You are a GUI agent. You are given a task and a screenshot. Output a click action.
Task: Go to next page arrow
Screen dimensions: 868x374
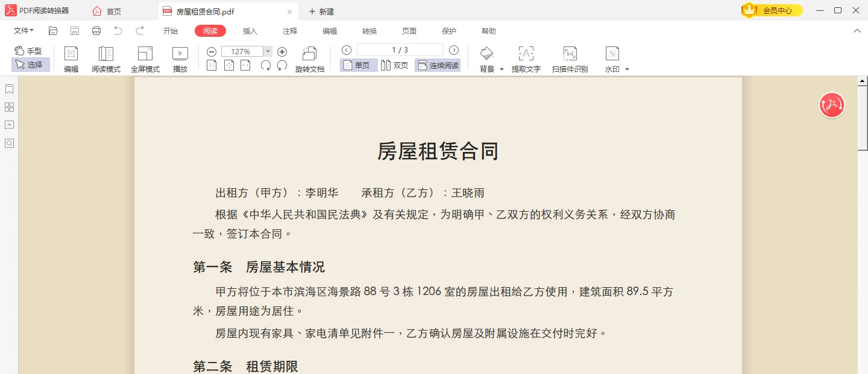tap(454, 50)
